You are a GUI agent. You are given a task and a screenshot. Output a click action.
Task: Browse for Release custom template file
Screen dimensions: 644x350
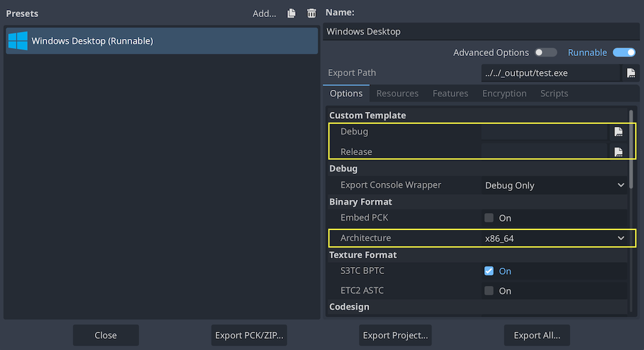click(x=618, y=152)
